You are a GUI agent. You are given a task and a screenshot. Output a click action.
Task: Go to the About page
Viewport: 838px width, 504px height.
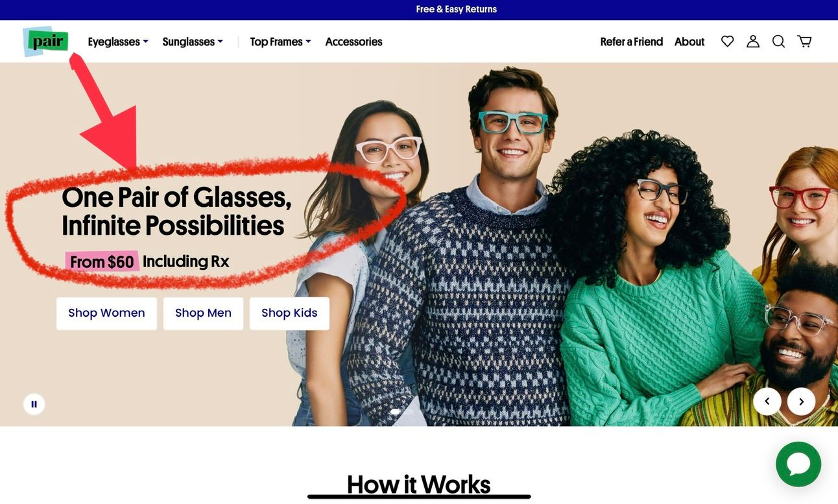click(689, 42)
